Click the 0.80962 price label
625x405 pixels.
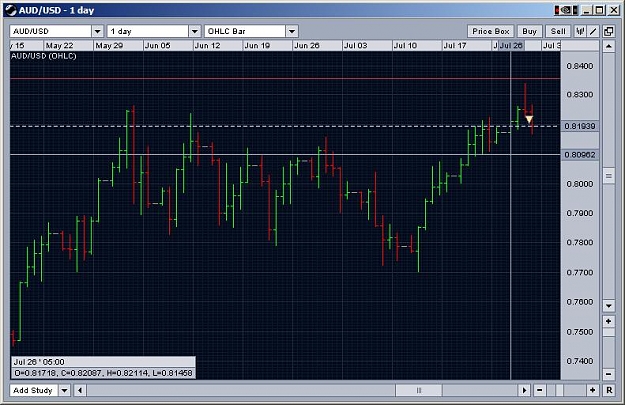click(x=580, y=155)
